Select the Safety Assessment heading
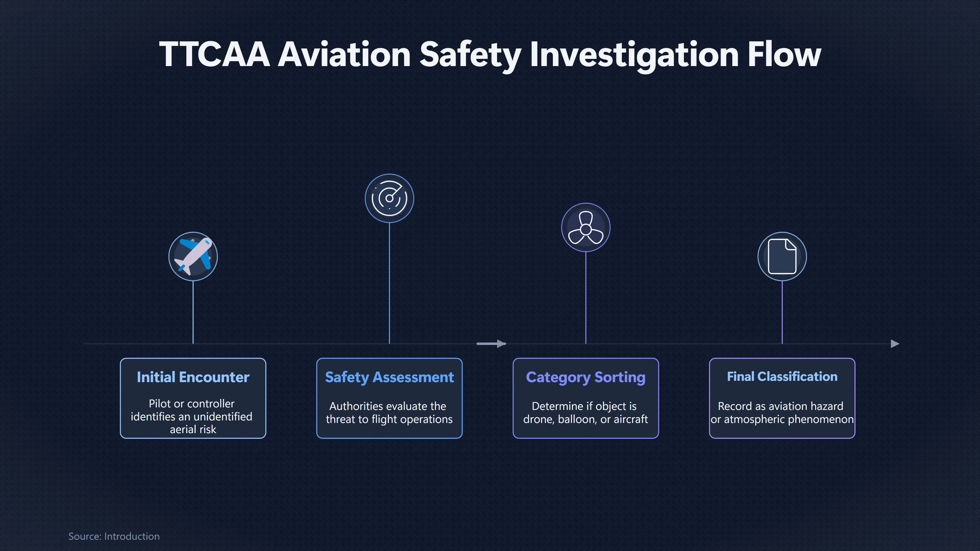 (x=389, y=377)
